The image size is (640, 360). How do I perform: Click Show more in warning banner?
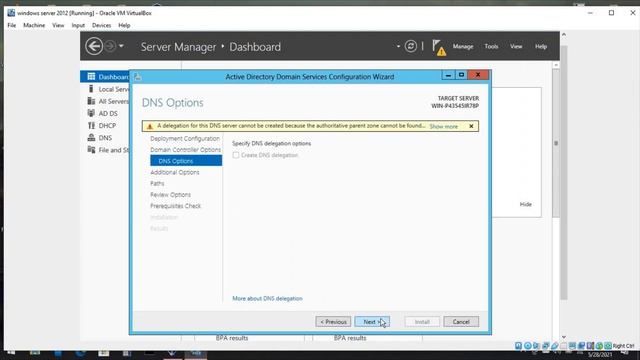[x=444, y=127]
